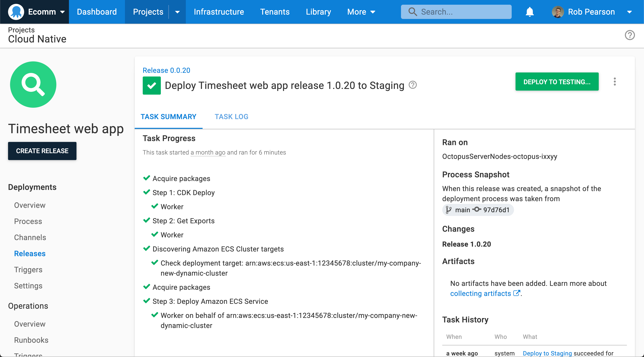The height and width of the screenshot is (357, 644).
Task: Open the Infrastructure section
Action: [219, 12]
